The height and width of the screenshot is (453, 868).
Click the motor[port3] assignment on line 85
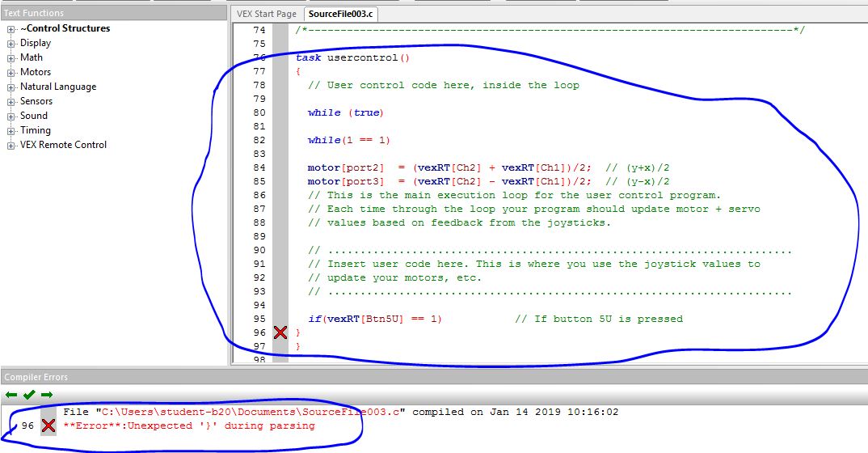click(449, 181)
